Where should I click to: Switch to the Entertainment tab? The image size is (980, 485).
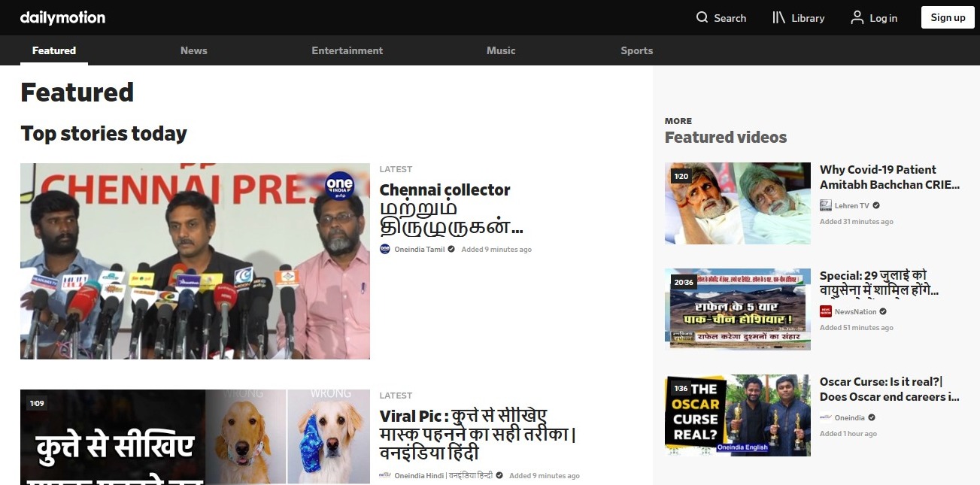click(x=347, y=50)
